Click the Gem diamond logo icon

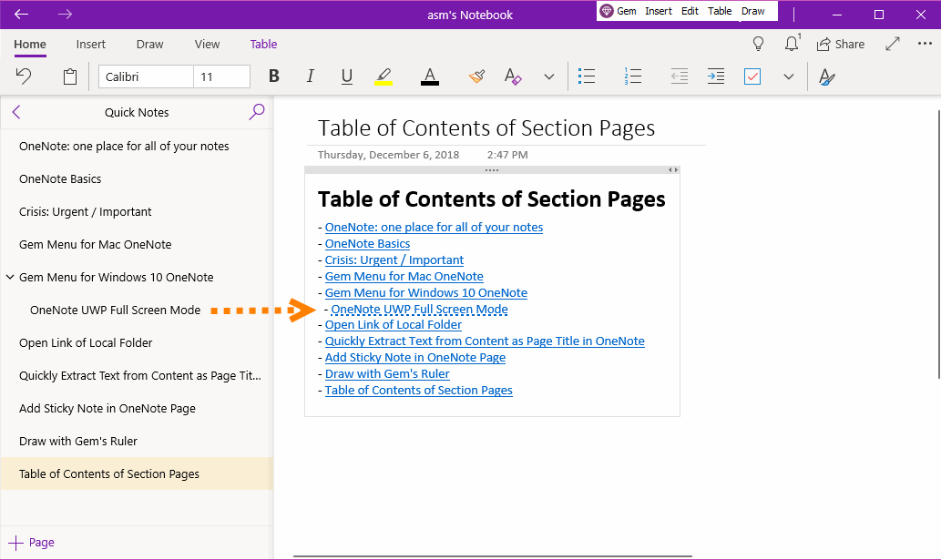tap(607, 11)
